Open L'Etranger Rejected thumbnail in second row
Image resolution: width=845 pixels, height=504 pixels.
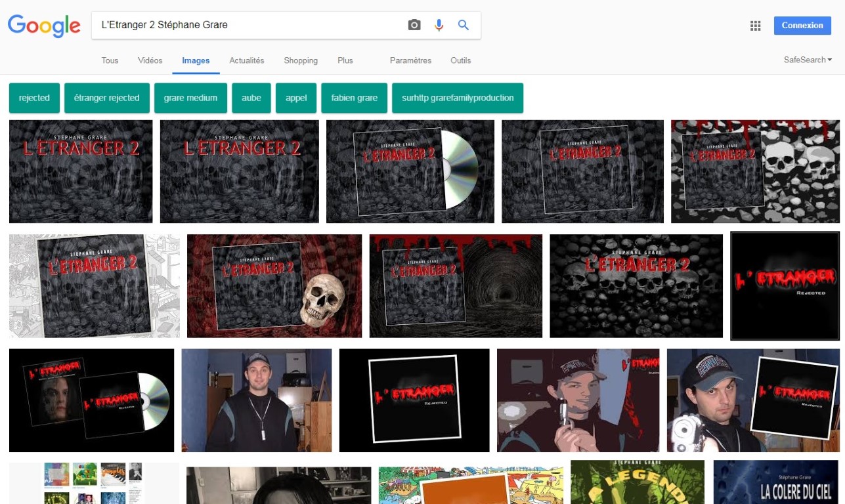coord(785,286)
